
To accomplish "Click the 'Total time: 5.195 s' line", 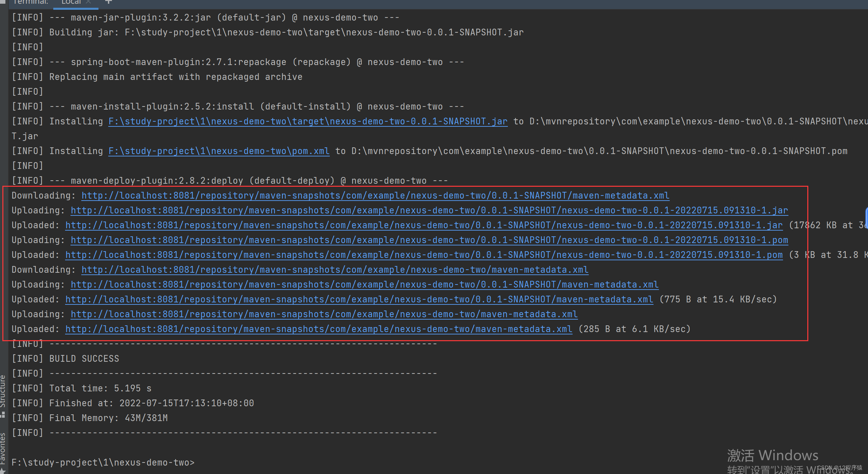I will pyautogui.click(x=81, y=388).
